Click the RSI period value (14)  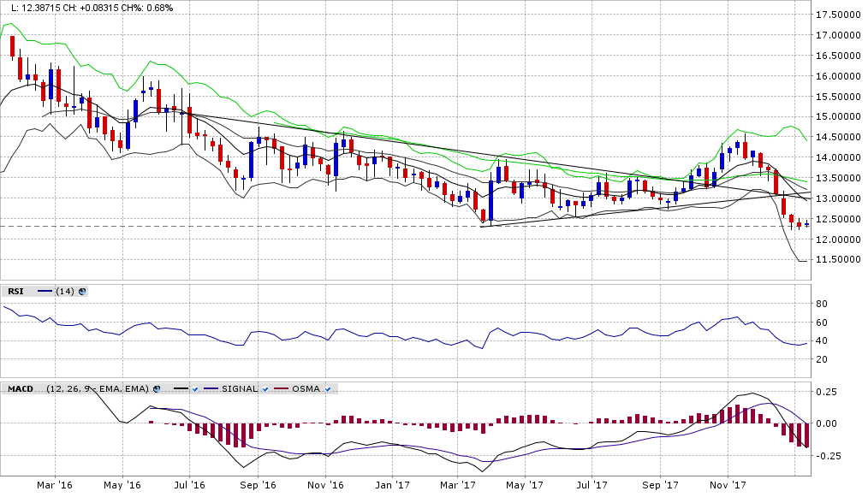[x=65, y=291]
